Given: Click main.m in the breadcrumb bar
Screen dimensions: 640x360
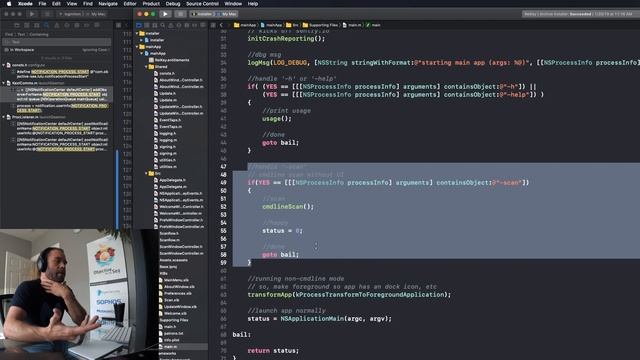Looking at the screenshot, I should 352,25.
